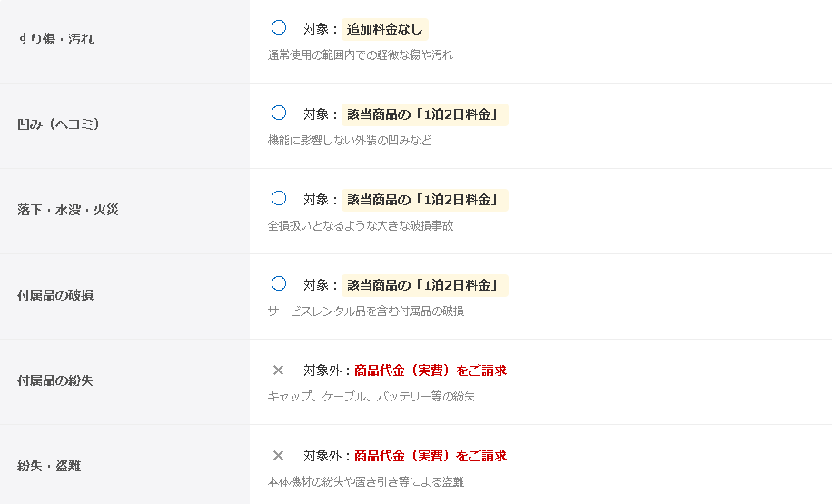832x504 pixels.
Task: Click the circle icon in the すり傷・汚れ row
Action: click(x=279, y=27)
